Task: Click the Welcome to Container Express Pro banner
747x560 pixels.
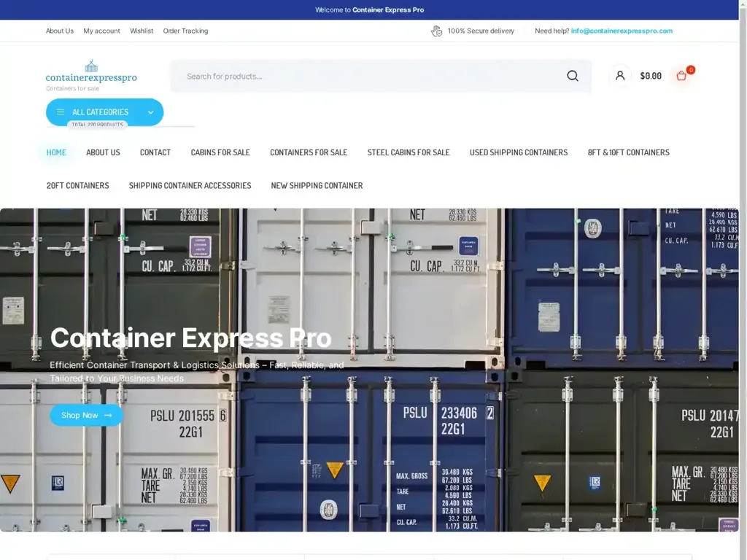Action: [x=369, y=10]
